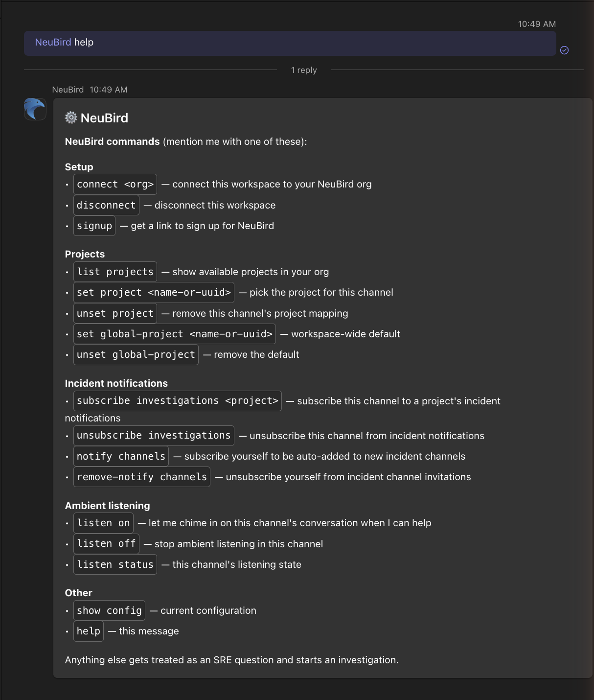Click the SRE question footer sentence
The width and height of the screenshot is (594, 700).
pyautogui.click(x=232, y=660)
